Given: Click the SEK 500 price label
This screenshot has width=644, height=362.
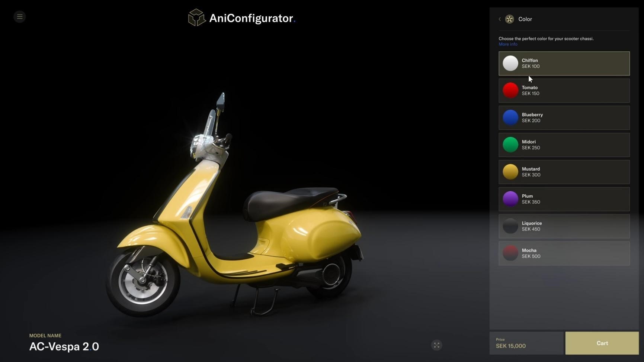Looking at the screenshot, I should 531,256.
